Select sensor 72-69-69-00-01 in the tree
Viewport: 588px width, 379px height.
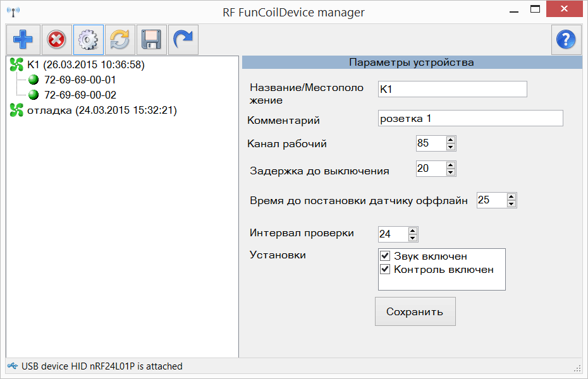coord(80,80)
